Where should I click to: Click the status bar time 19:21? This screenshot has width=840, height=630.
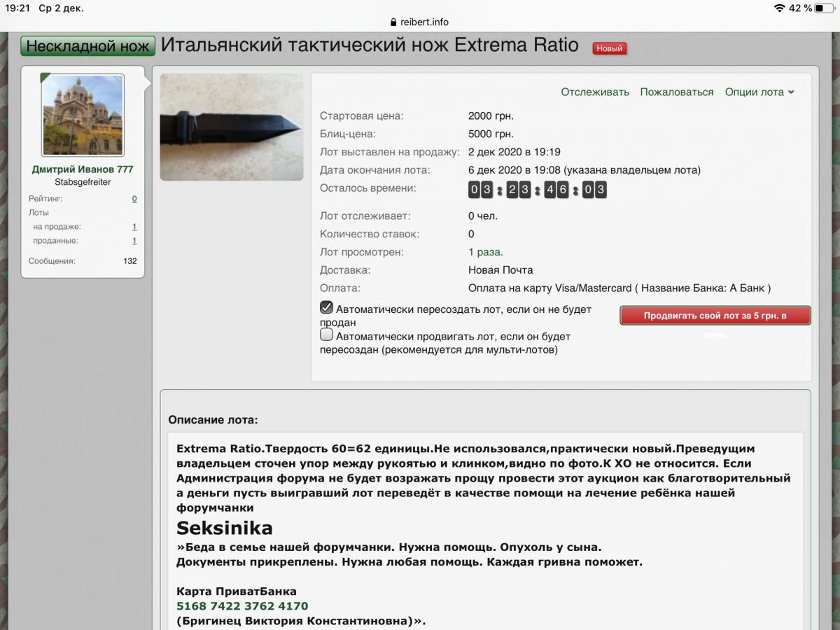pos(18,8)
